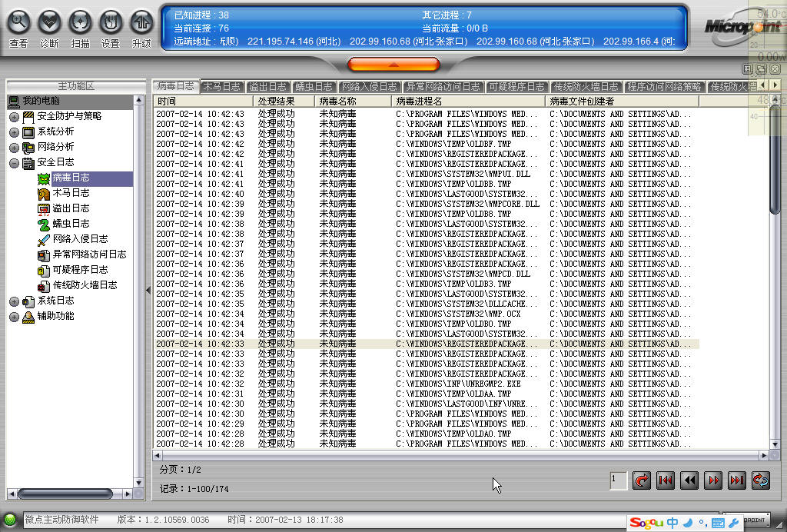Sort by the 处理结果 column header
The height and width of the screenshot is (532, 787).
pos(284,101)
